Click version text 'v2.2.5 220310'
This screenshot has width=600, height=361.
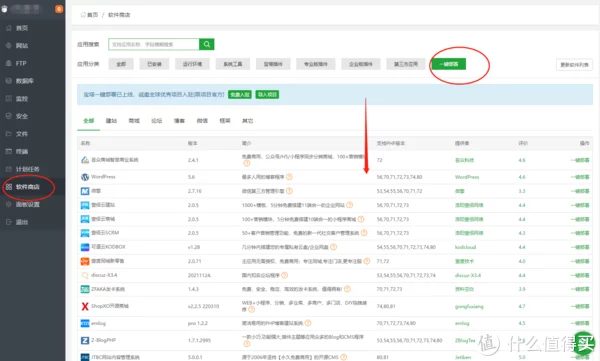(203, 306)
